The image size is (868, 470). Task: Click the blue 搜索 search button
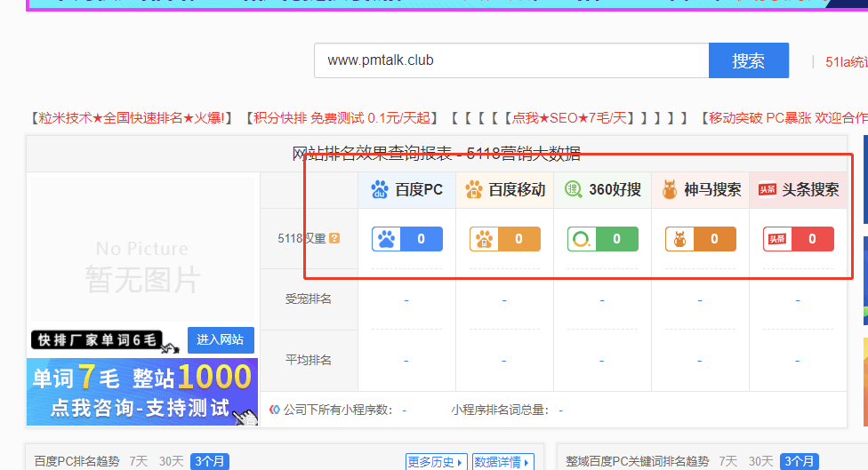[x=749, y=60]
